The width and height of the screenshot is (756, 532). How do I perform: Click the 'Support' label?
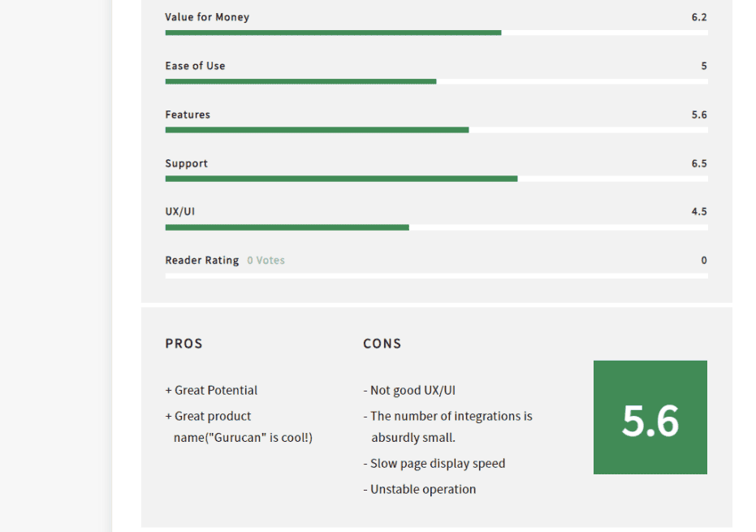pos(186,163)
